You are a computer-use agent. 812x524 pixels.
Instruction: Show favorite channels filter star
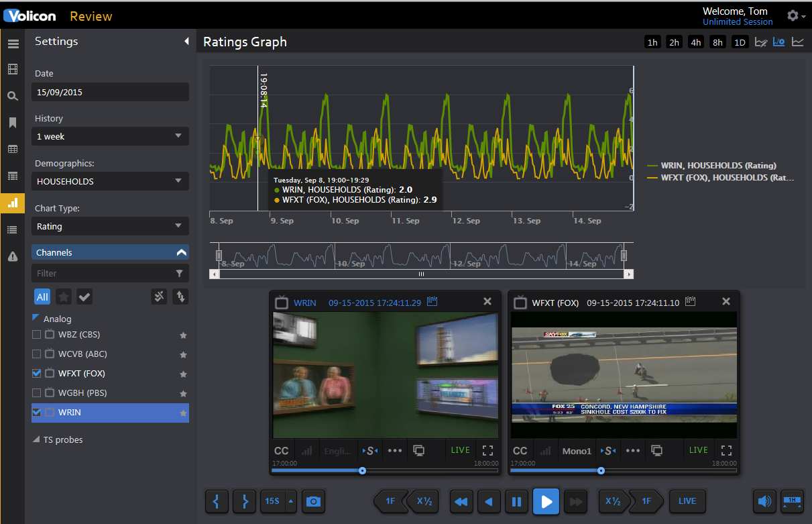[x=63, y=297]
